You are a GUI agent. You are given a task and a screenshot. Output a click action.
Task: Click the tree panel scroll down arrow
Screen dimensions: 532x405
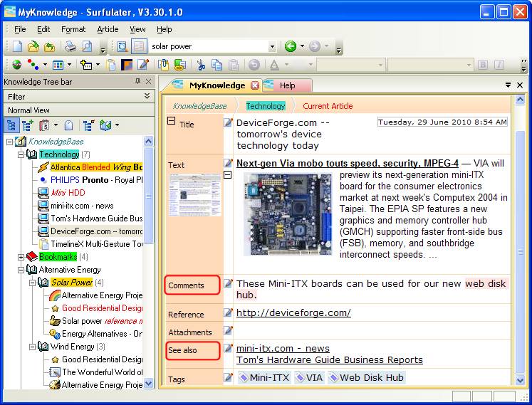[x=148, y=384]
